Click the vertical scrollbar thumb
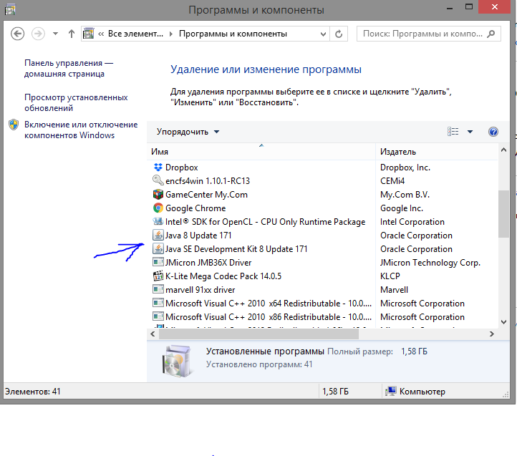The height and width of the screenshot is (456, 517). [x=503, y=214]
